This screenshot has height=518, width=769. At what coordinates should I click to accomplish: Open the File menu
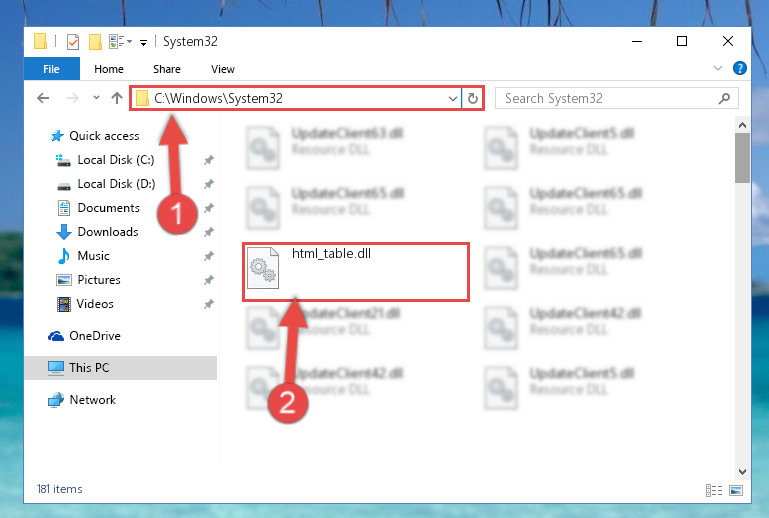tap(51, 69)
